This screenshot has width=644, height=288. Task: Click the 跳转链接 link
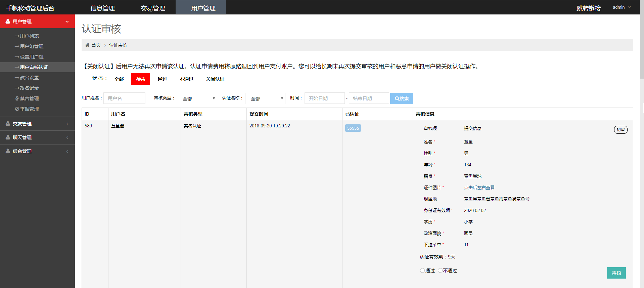[x=589, y=8]
